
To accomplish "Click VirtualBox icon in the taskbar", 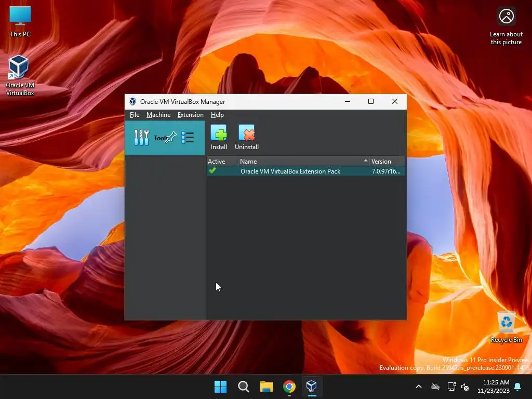I will point(312,387).
